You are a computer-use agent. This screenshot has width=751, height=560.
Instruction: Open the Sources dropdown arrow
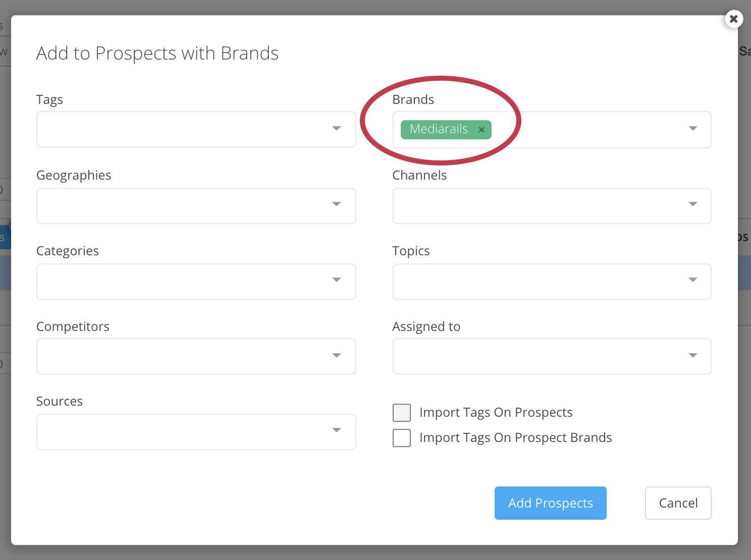[337, 430]
